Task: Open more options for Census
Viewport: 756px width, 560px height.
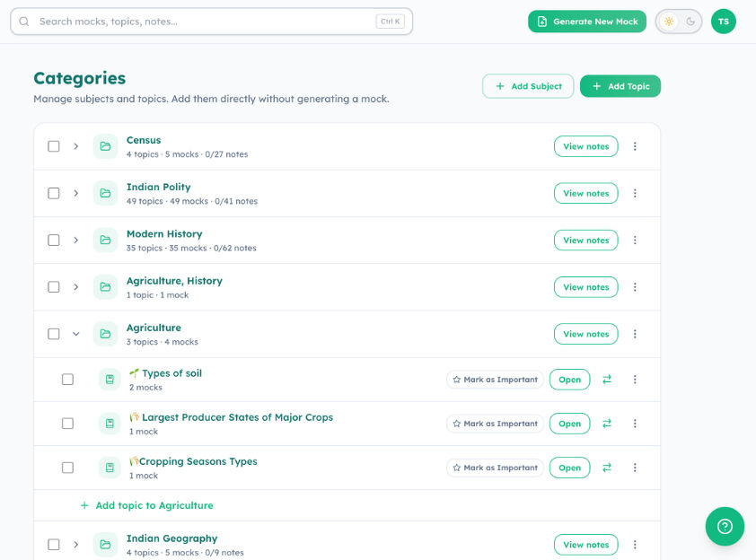Action: 635,146
